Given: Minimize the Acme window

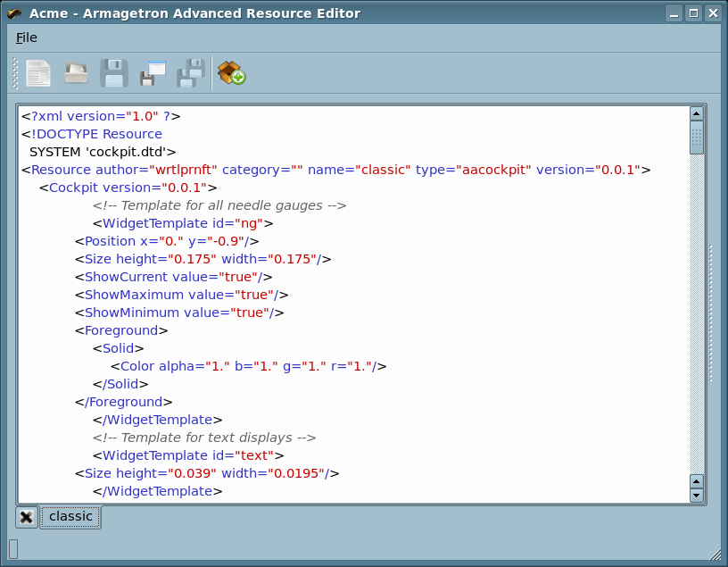Looking at the screenshot, I should 674,13.
